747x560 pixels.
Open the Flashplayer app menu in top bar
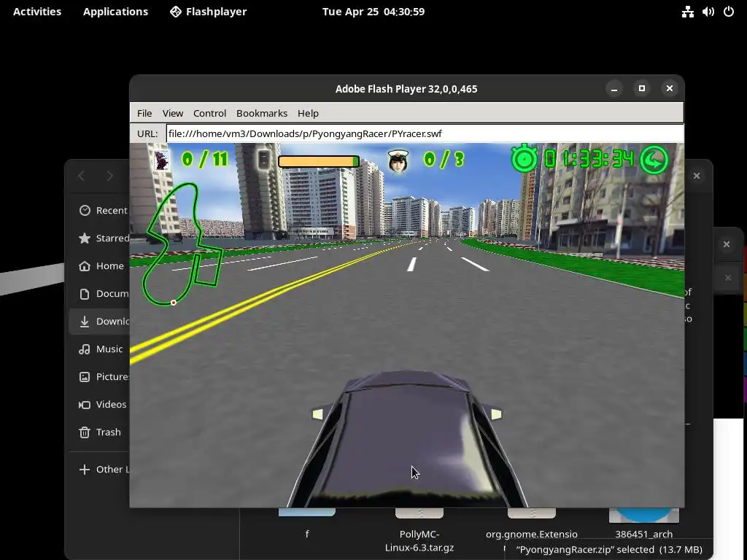(x=208, y=12)
